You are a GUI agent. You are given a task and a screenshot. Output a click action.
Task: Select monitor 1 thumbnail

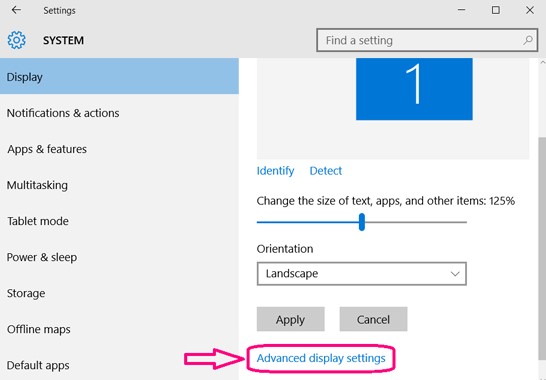coord(414,89)
